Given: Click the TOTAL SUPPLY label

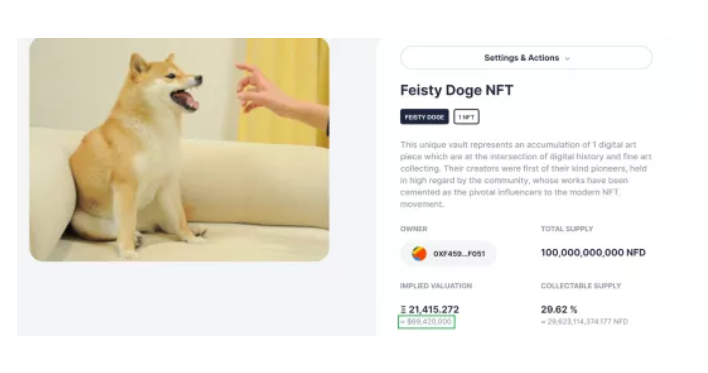Looking at the screenshot, I should 567,229.
